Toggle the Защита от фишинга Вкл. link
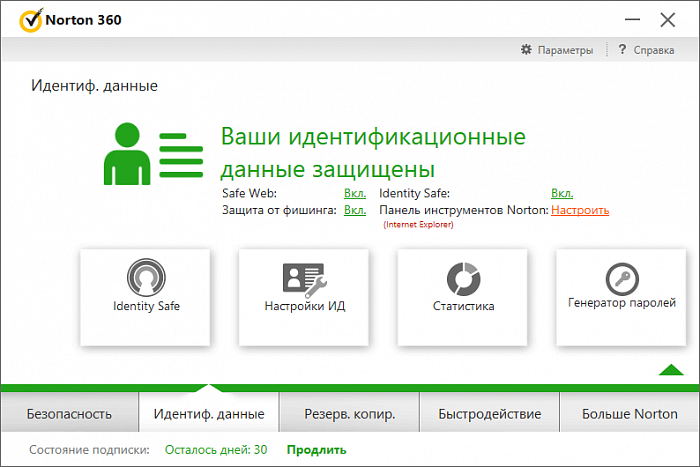 355,210
